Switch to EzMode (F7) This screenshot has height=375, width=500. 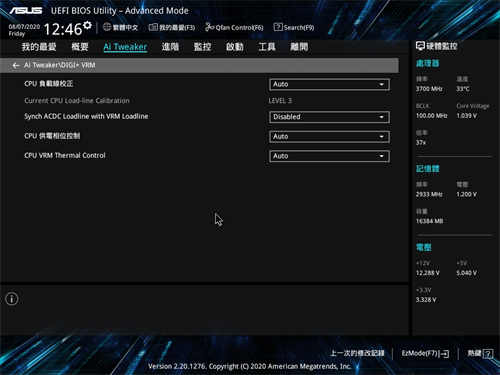(x=425, y=353)
